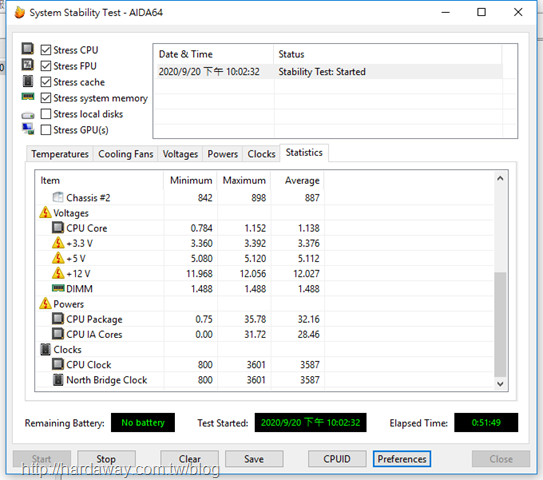Click the Status log column header
This screenshot has height=480, width=543.
click(x=388, y=54)
